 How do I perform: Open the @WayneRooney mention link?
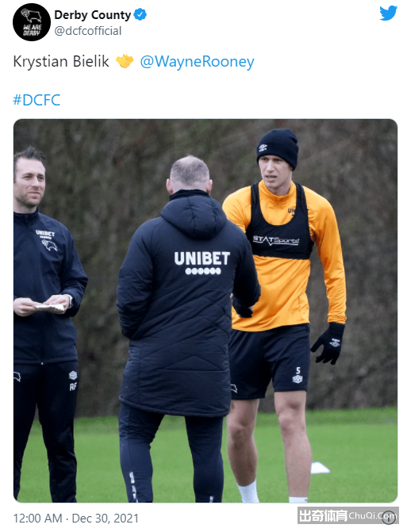[197, 62]
